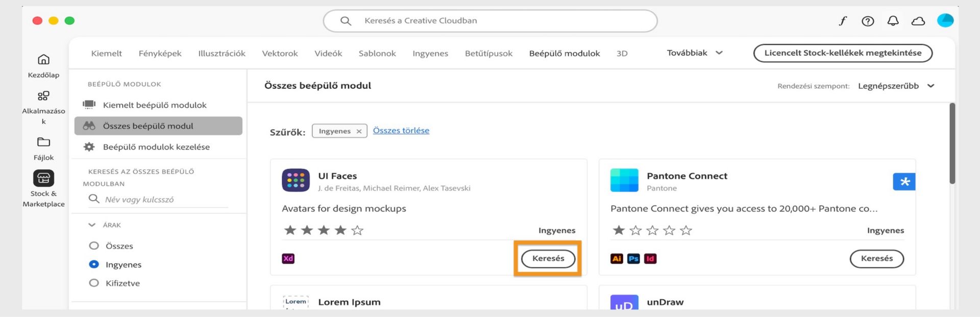This screenshot has width=980, height=317.
Task: Click Licencelt Stock-kellékek megtekintése button
Action: 843,53
